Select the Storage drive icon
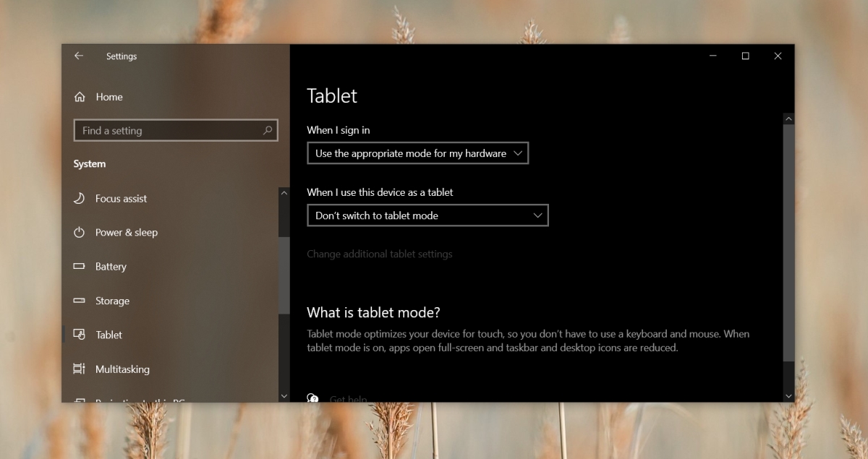 coord(80,301)
